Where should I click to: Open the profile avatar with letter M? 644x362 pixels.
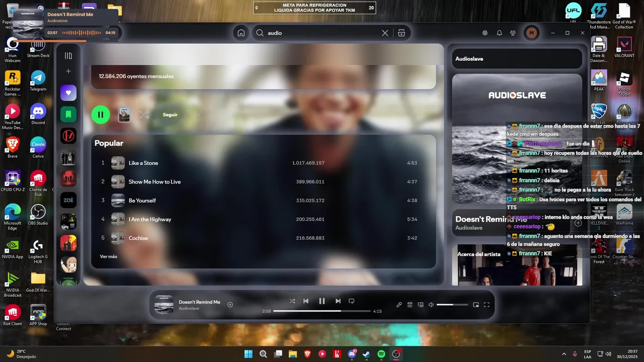pos(531,33)
